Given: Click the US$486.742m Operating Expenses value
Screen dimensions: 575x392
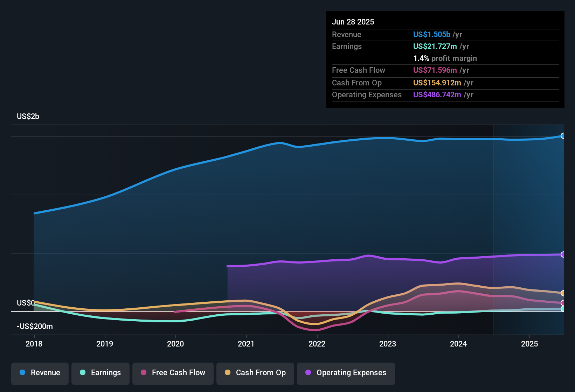Looking at the screenshot, I should click(x=437, y=94).
